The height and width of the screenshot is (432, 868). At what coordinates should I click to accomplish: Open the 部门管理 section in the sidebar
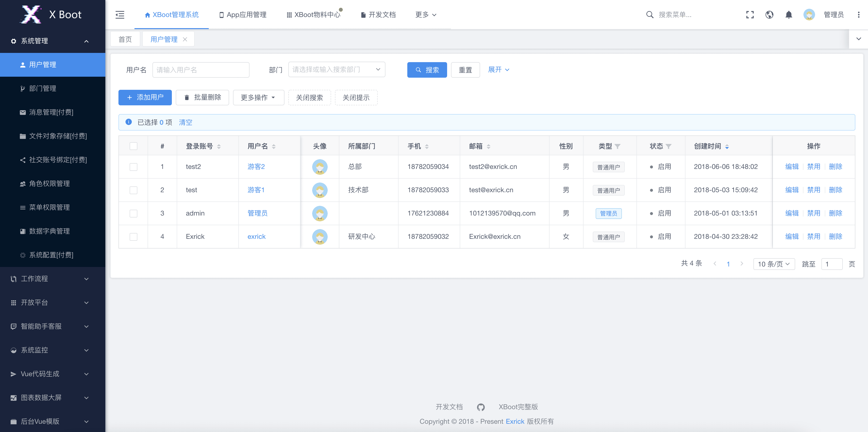click(43, 88)
